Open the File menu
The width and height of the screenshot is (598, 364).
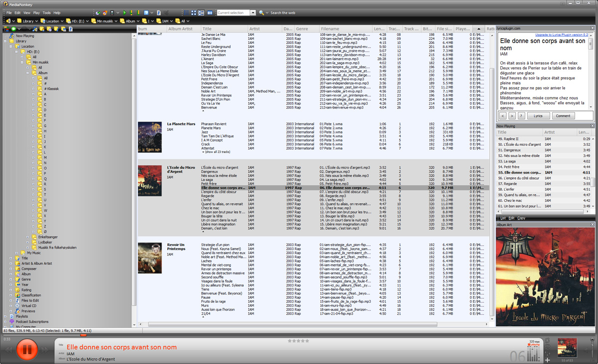click(9, 13)
